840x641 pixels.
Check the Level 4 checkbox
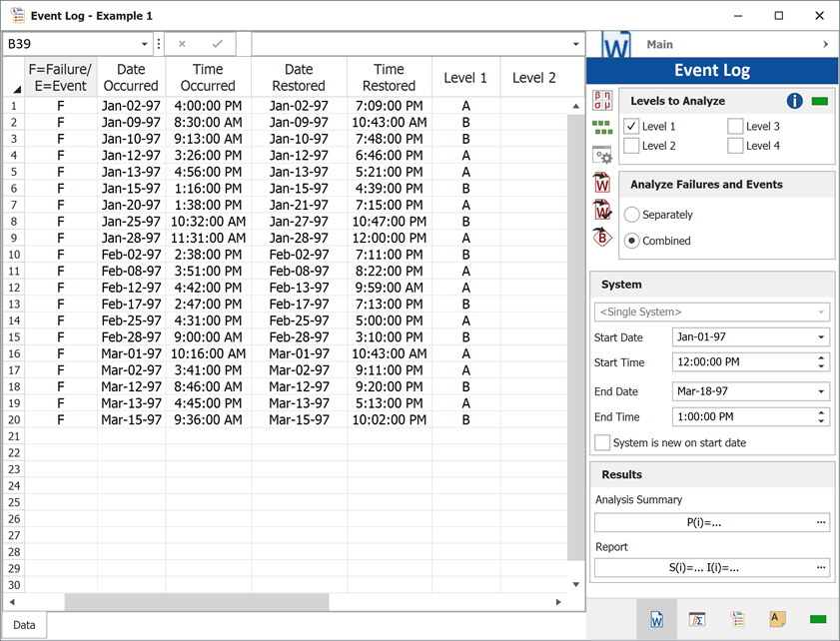(x=735, y=146)
